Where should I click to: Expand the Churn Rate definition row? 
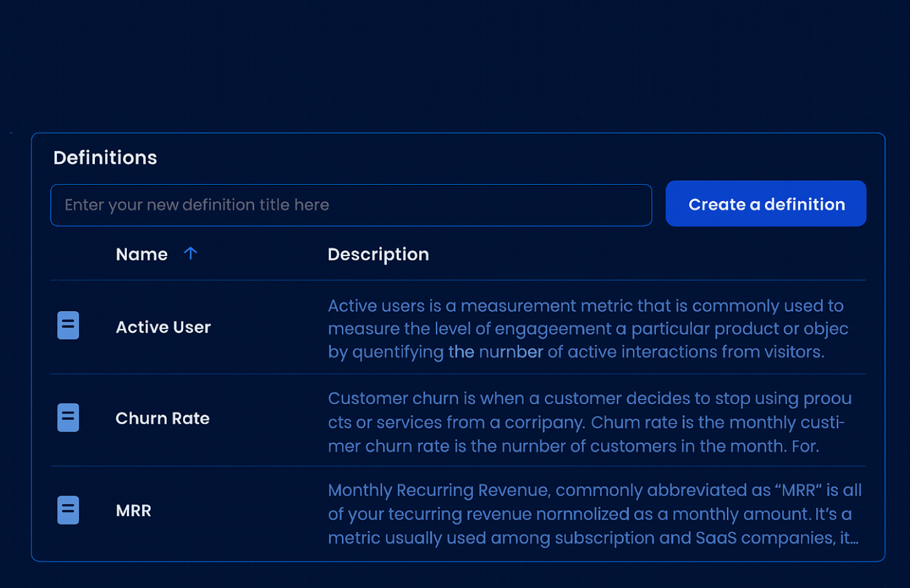tap(163, 419)
